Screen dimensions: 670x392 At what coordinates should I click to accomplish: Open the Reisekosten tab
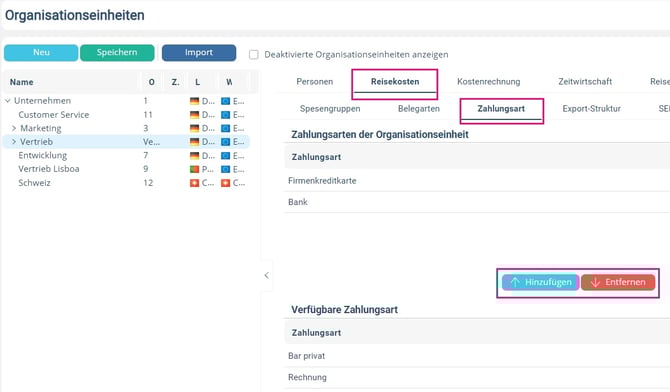click(x=395, y=82)
